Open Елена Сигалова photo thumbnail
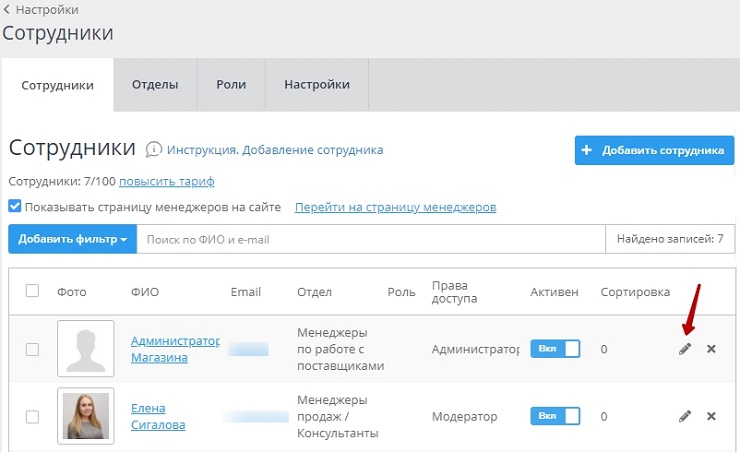 point(86,416)
